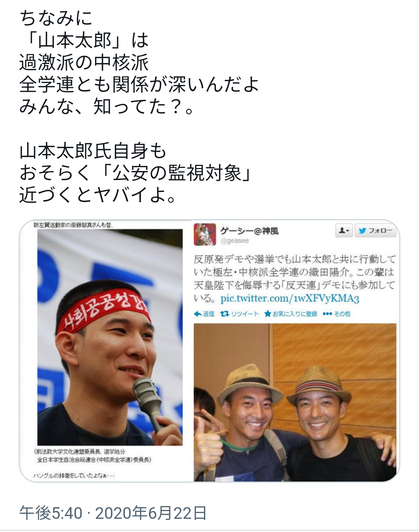Open the pic.twitter.com/1wXFVyKMA3 link
419x532 pixels.
[x=290, y=299]
